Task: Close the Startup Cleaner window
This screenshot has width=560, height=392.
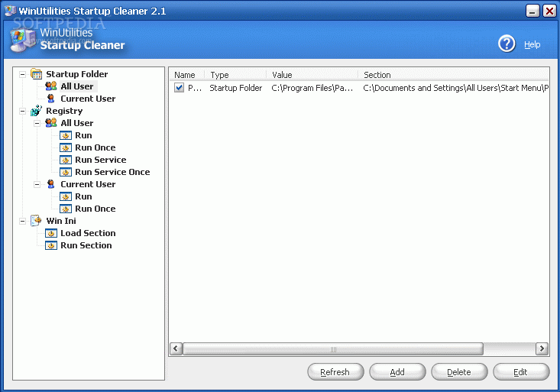Action: coord(549,11)
